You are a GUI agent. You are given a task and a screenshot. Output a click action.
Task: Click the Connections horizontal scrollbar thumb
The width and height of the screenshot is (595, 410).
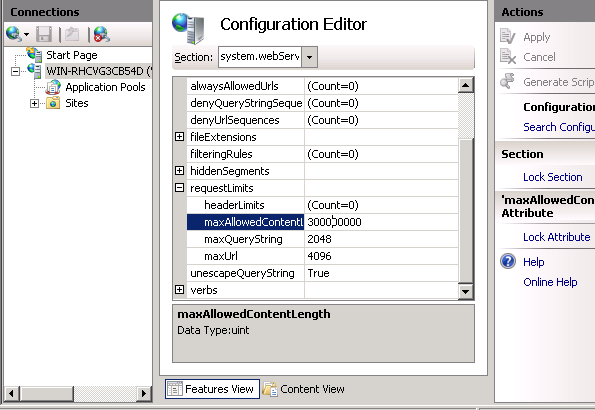47,393
